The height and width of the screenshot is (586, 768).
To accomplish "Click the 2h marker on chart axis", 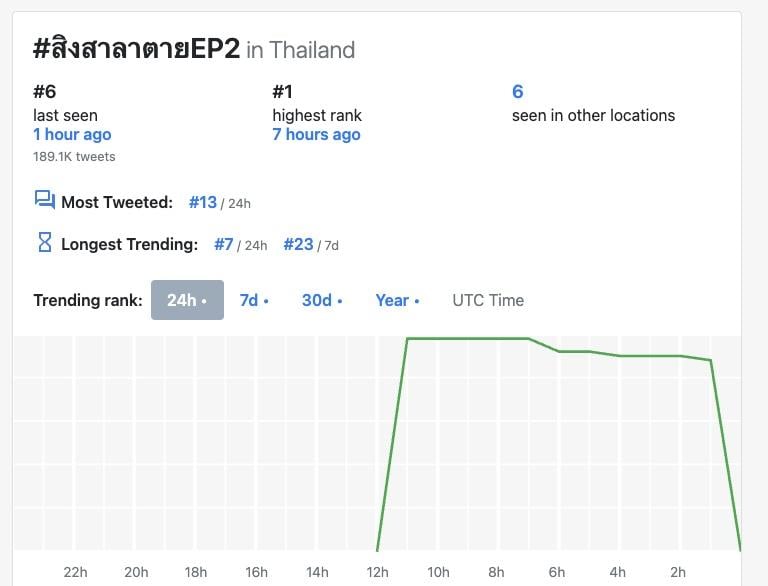I will (x=678, y=572).
